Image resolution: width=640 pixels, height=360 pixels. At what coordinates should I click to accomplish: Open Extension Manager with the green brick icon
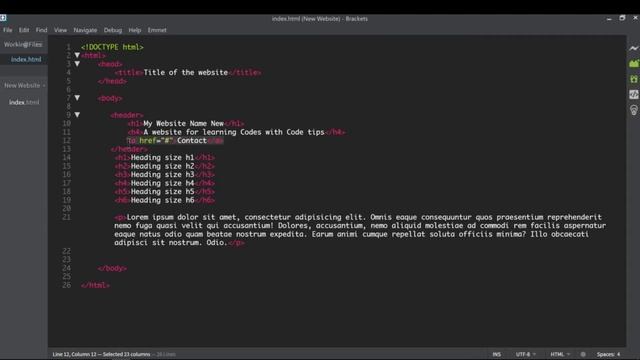[x=633, y=63]
